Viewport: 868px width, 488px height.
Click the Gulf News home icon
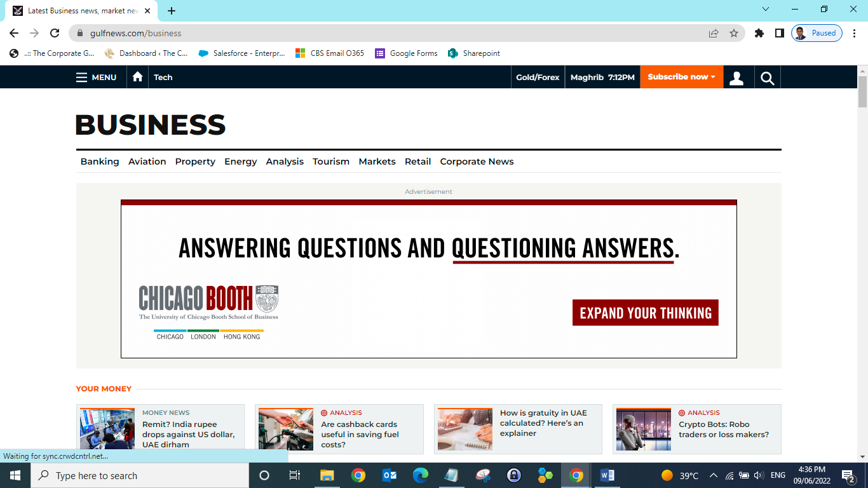coord(137,77)
